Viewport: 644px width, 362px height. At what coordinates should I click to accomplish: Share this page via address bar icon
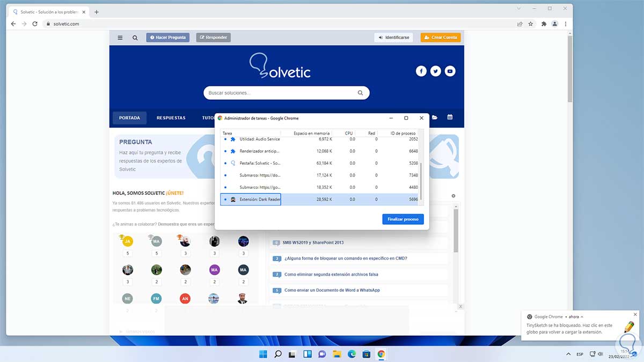pos(519,24)
